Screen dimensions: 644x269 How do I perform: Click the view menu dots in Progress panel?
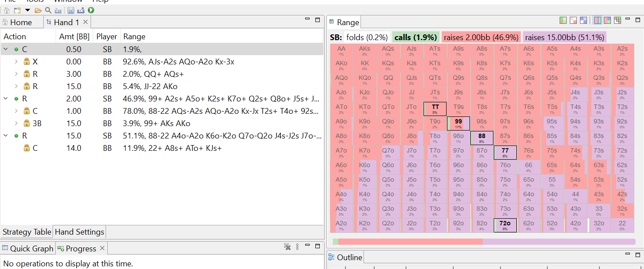click(x=297, y=247)
